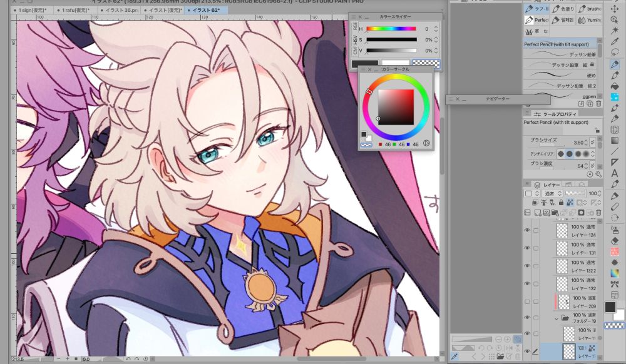Collapse the フォルダー 19 folder
The image size is (626, 364).
[x=556, y=318]
